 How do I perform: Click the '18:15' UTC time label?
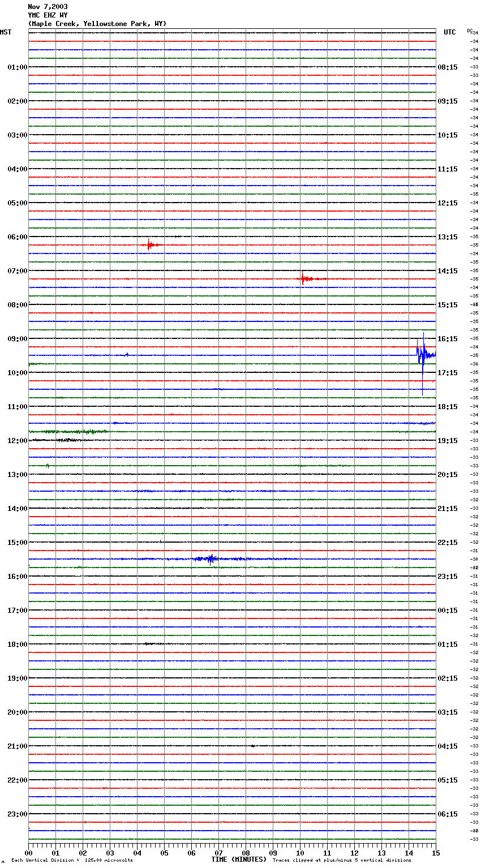tap(448, 407)
